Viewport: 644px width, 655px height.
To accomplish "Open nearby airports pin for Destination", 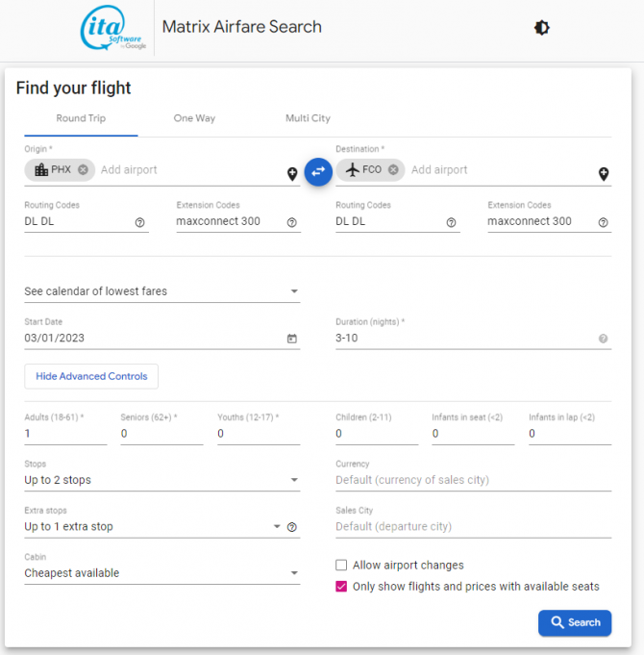I will (604, 174).
